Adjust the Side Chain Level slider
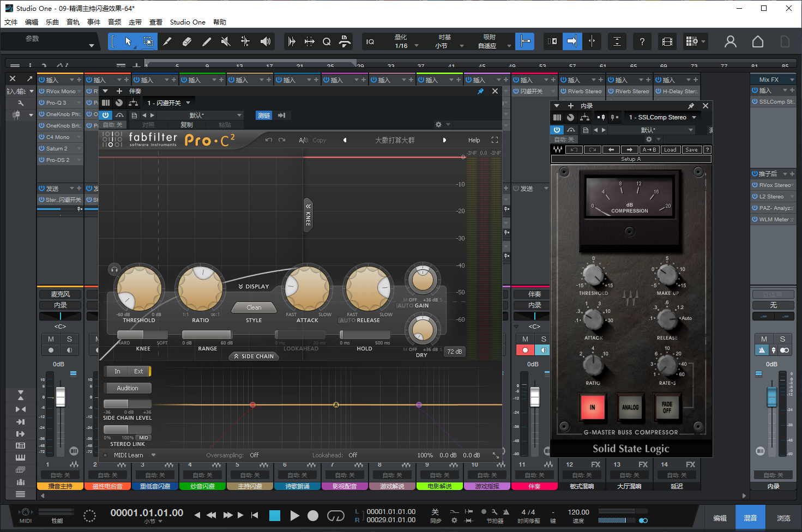The height and width of the screenshot is (532, 802). 127,404
